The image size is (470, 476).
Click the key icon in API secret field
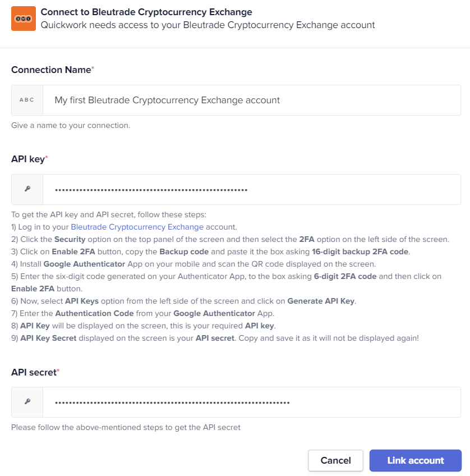click(27, 402)
